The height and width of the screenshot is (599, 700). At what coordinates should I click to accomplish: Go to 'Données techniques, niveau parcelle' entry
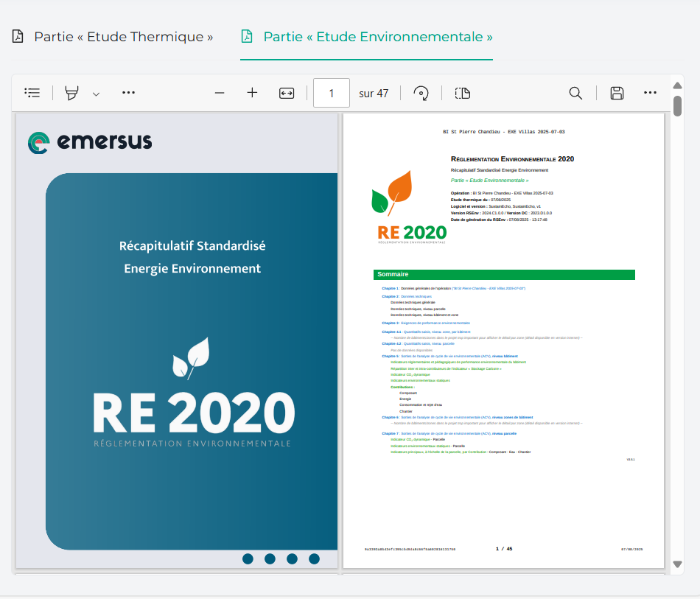pos(418,309)
